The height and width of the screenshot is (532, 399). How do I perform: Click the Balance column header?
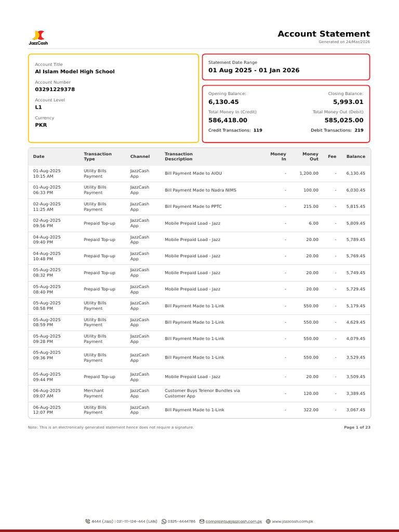tap(355, 156)
